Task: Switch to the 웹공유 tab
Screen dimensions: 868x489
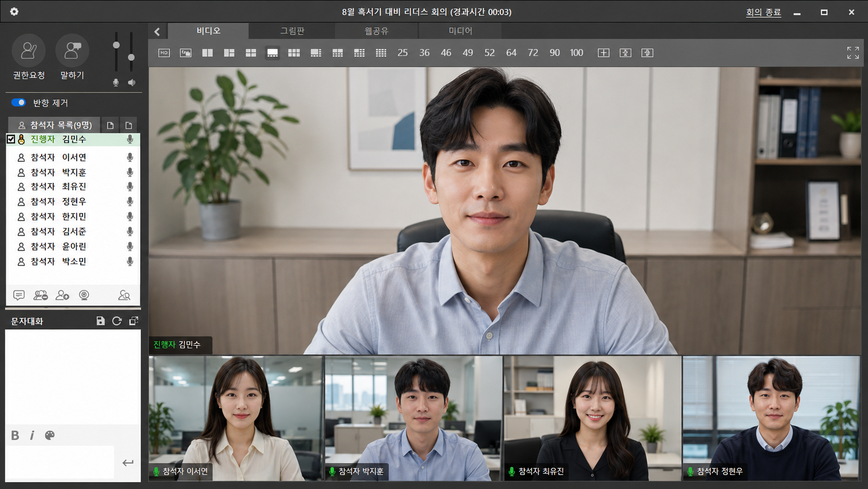Action: [x=376, y=31]
